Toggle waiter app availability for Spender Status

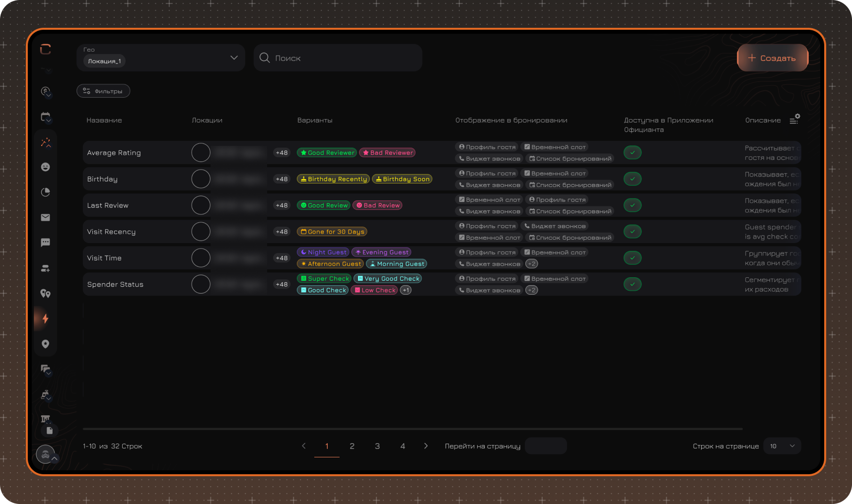coord(633,284)
